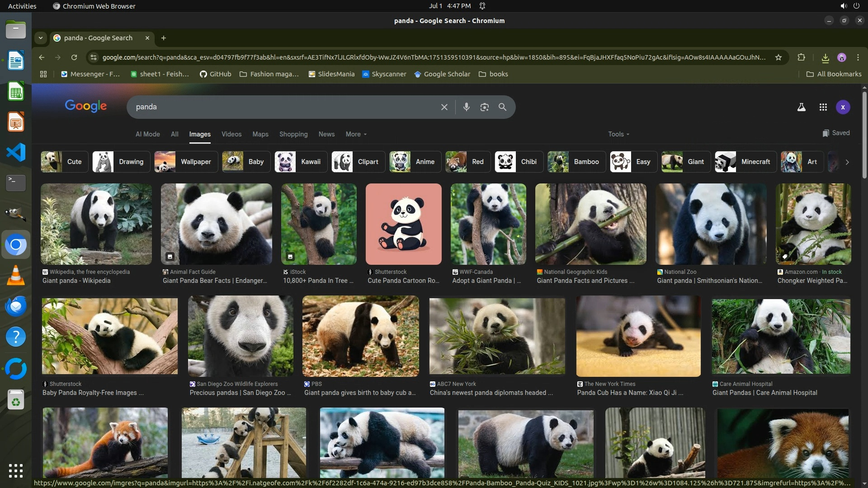Expand the Tools dropdown
This screenshot has height=488, width=868.
(x=618, y=134)
